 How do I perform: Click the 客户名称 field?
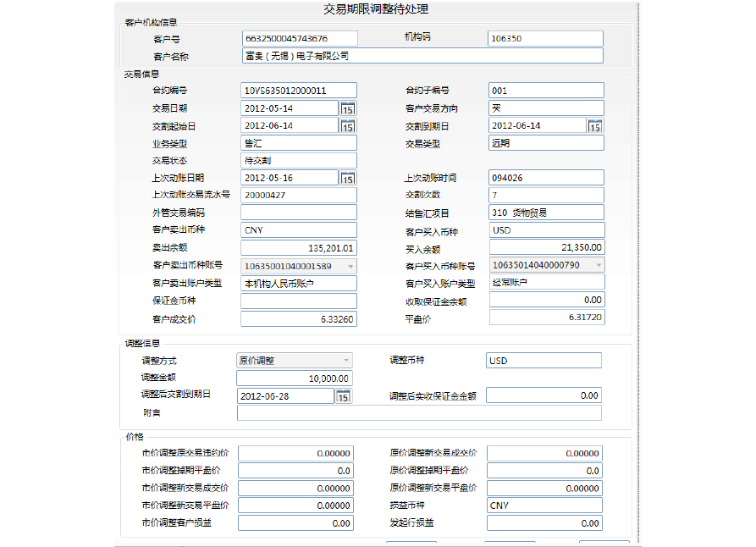[422, 56]
